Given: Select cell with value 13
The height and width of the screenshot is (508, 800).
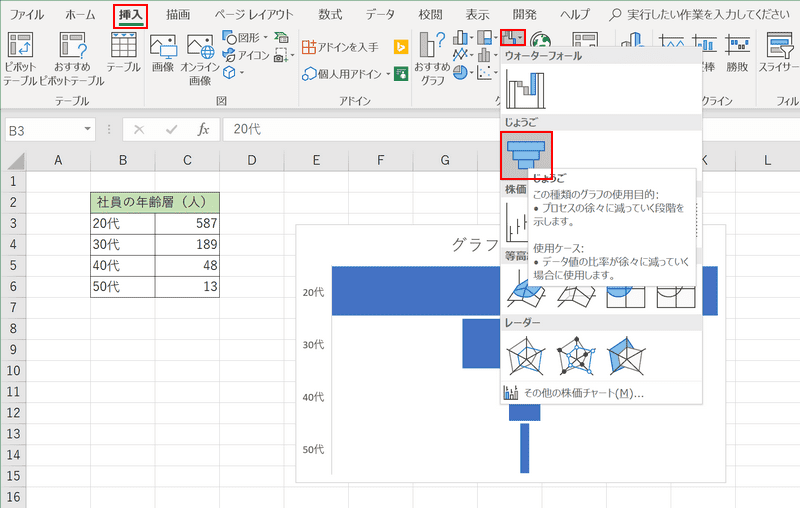Looking at the screenshot, I should coord(187,287).
